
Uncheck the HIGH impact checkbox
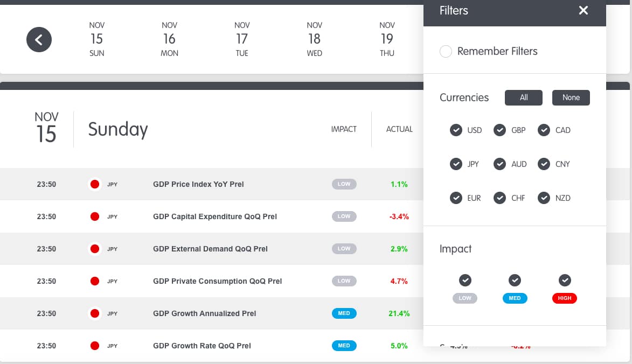pyautogui.click(x=565, y=280)
